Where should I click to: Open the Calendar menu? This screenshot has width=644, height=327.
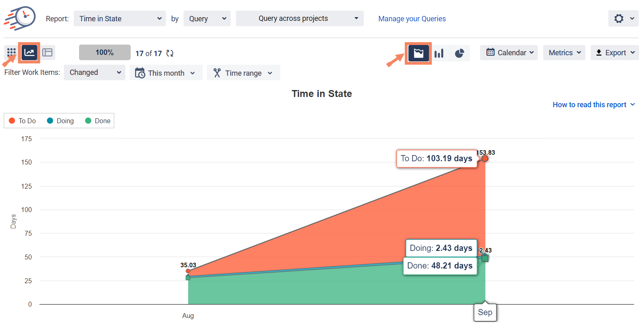tap(509, 52)
